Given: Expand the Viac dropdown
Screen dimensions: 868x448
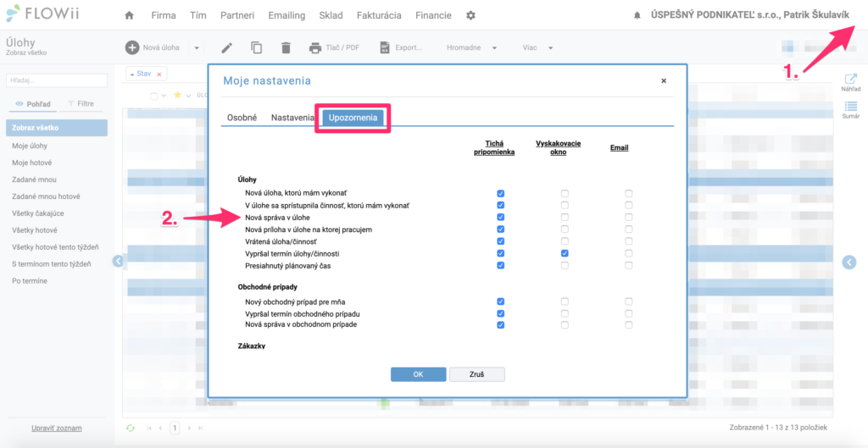Looking at the screenshot, I should 551,48.
